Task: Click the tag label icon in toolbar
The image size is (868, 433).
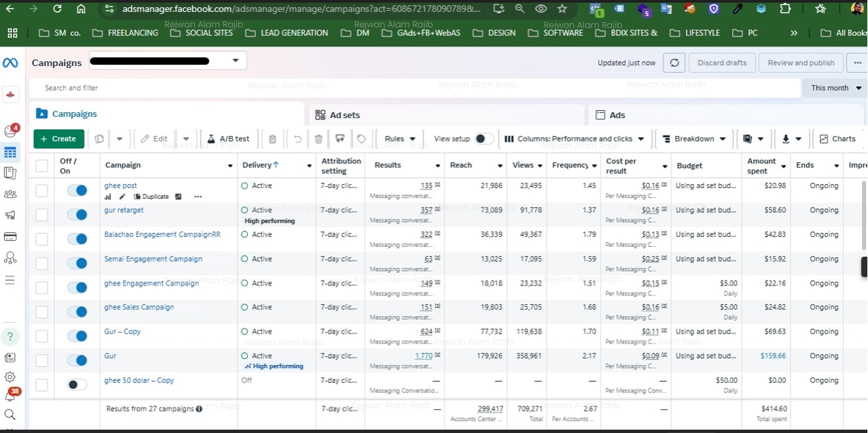Action: point(361,139)
